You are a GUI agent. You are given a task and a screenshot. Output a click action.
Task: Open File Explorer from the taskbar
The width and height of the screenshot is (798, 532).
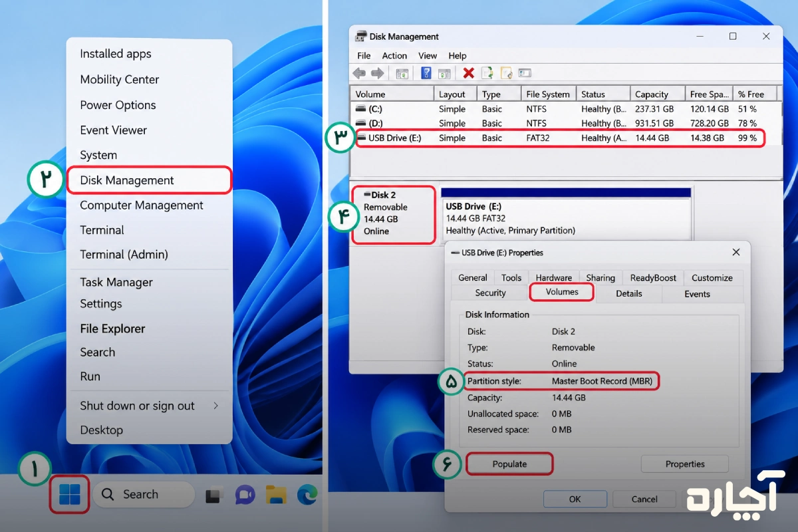[276, 495]
